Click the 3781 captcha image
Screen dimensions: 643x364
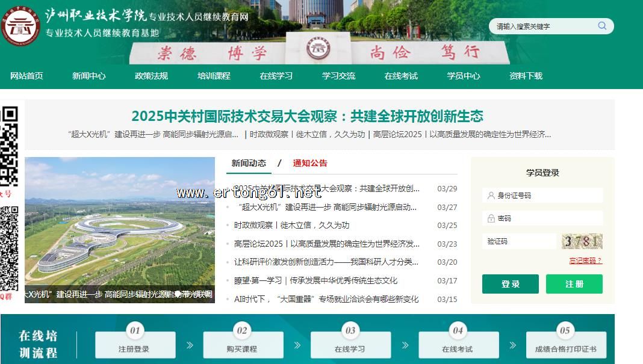582,241
